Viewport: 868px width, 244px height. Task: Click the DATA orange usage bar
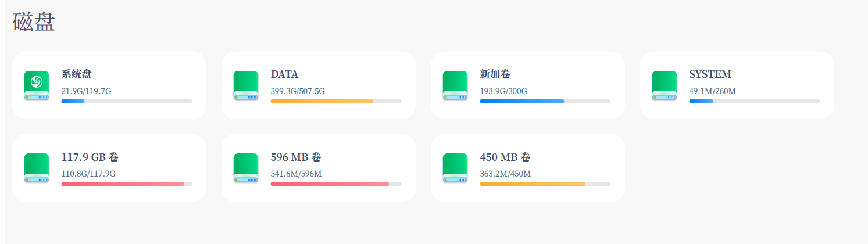[336, 101]
